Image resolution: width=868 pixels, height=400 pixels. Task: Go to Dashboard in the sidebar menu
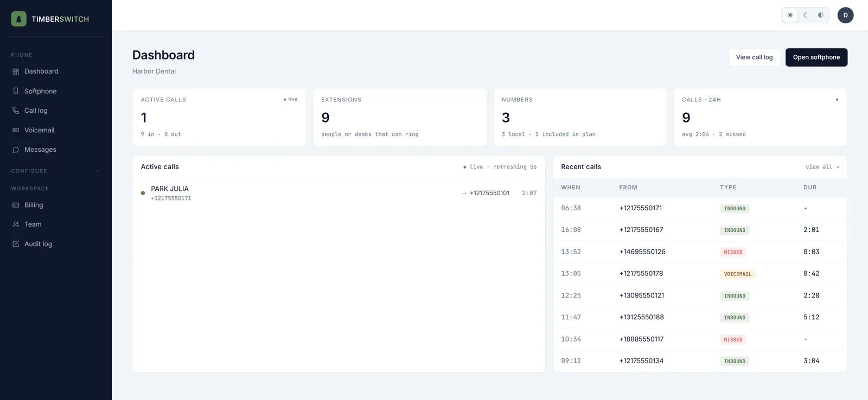click(x=41, y=72)
